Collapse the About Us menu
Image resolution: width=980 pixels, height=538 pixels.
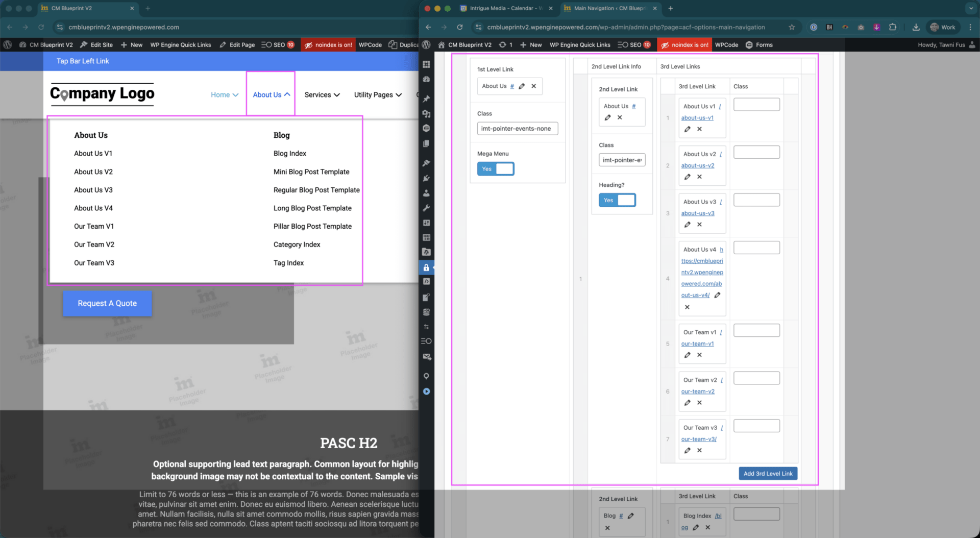pos(271,95)
